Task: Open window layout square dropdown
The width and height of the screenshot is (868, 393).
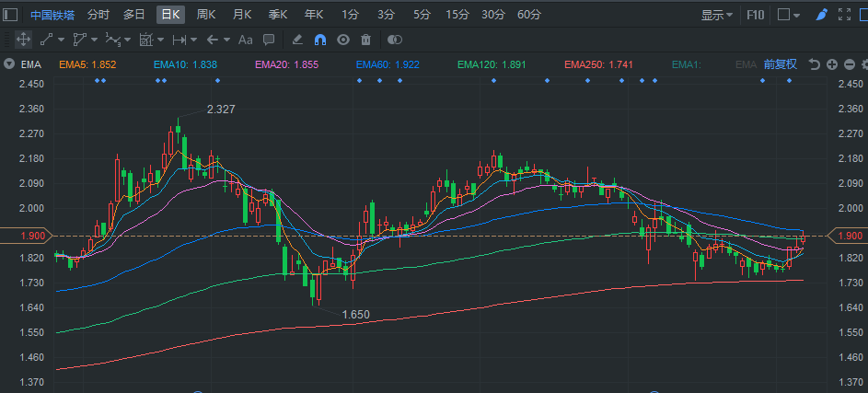Action: pos(789,15)
